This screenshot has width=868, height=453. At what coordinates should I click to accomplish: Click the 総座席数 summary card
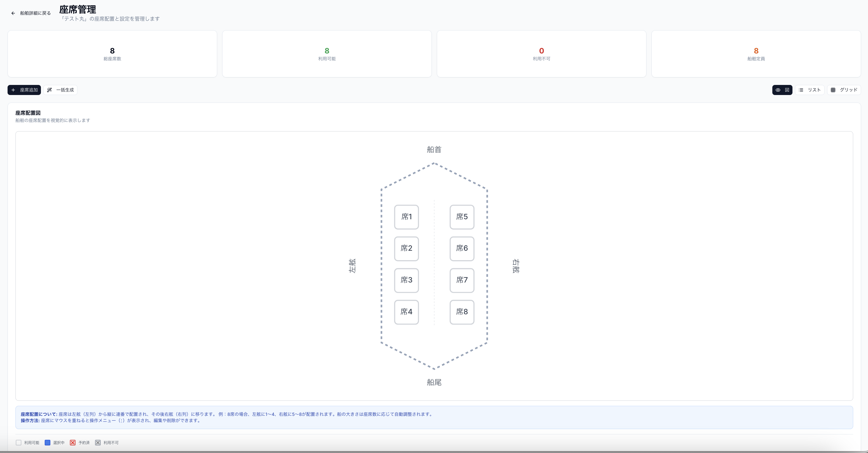pos(112,54)
